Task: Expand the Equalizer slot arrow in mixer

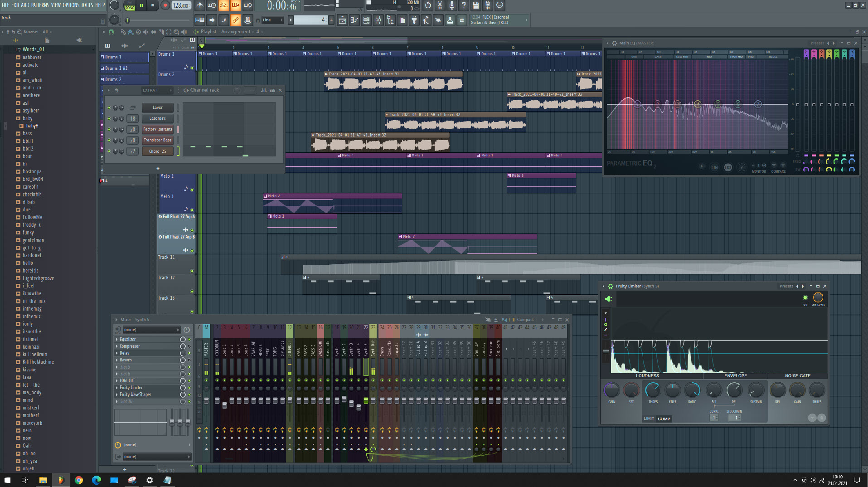Action: pos(117,339)
